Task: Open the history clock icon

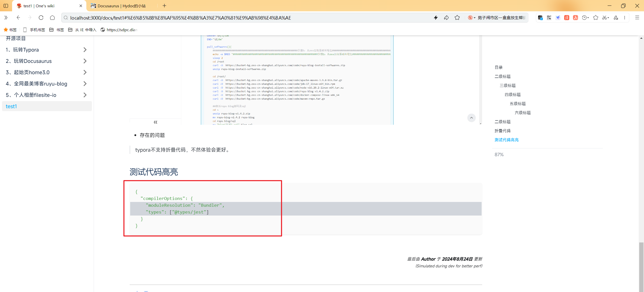Action: pyautogui.click(x=584, y=18)
